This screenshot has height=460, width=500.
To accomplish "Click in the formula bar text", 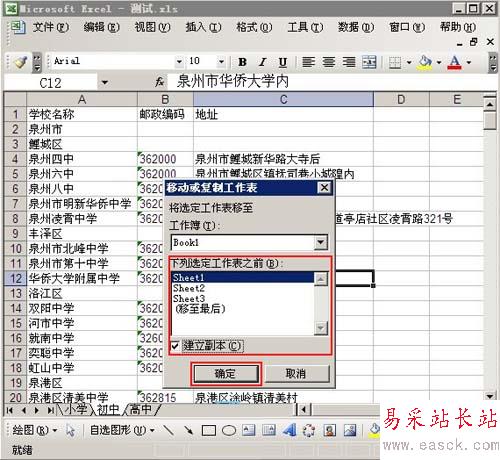I will (233, 82).
